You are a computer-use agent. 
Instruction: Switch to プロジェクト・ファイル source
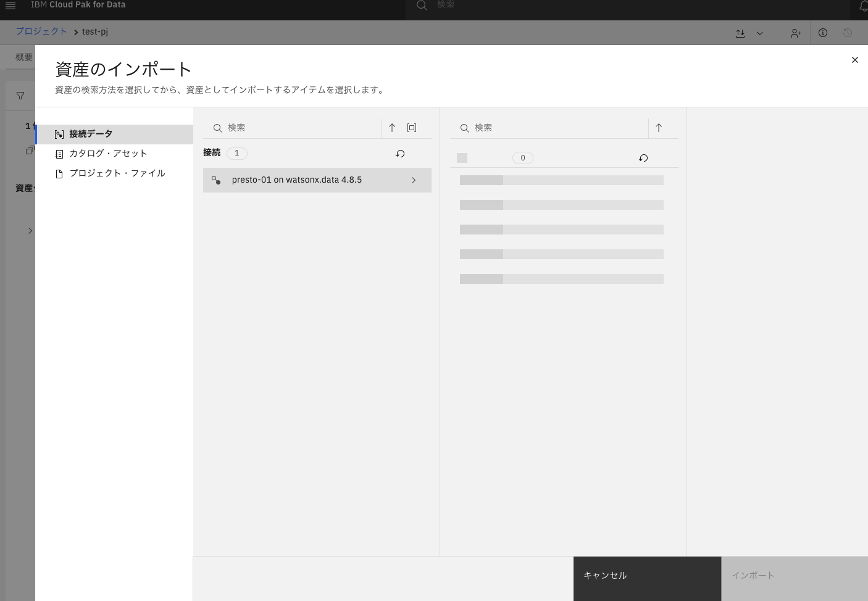(x=117, y=173)
